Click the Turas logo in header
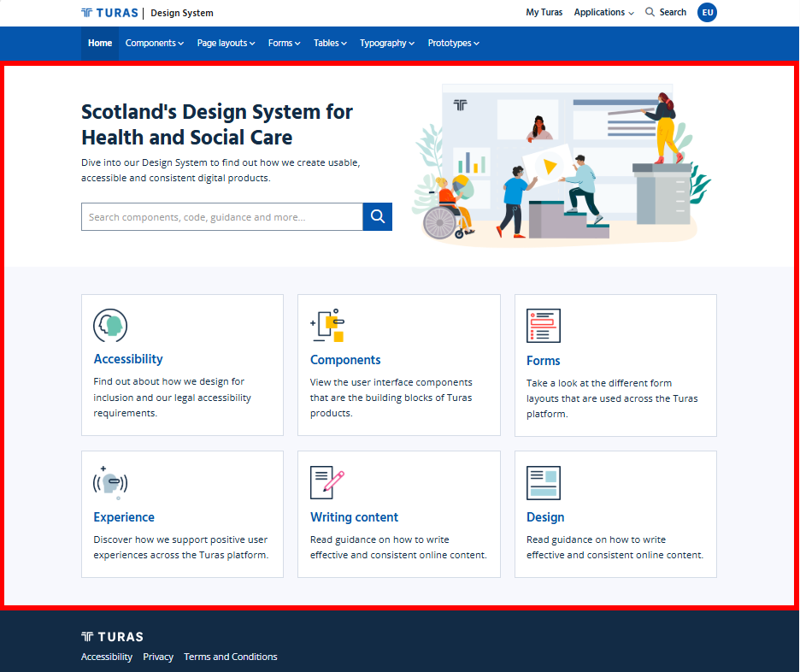800x672 pixels. [109, 13]
